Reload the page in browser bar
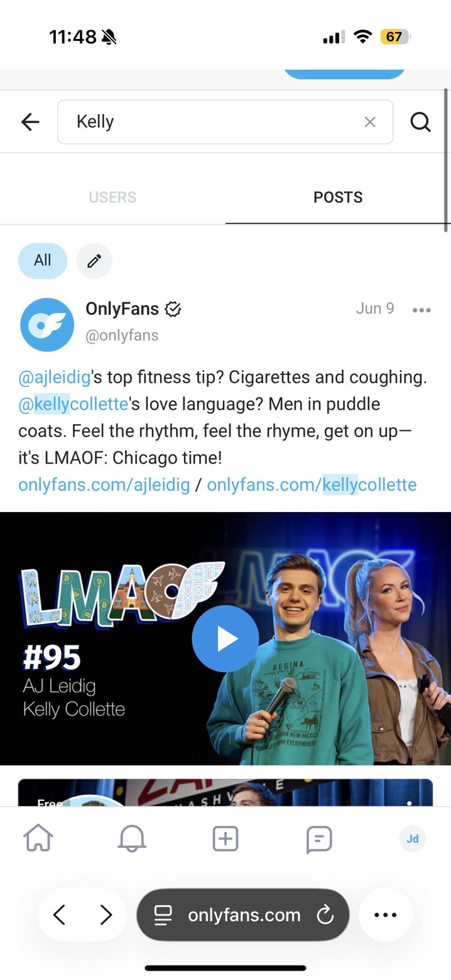The height and width of the screenshot is (980, 451). pos(325,915)
